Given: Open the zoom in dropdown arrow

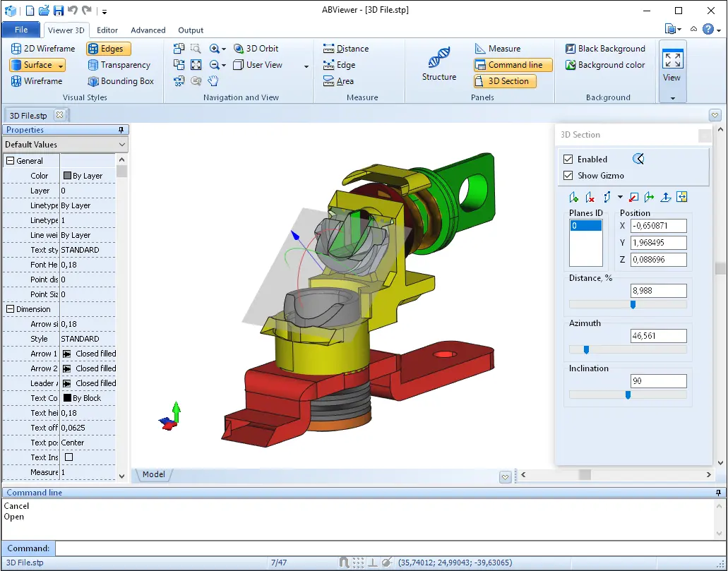Looking at the screenshot, I should (x=224, y=49).
